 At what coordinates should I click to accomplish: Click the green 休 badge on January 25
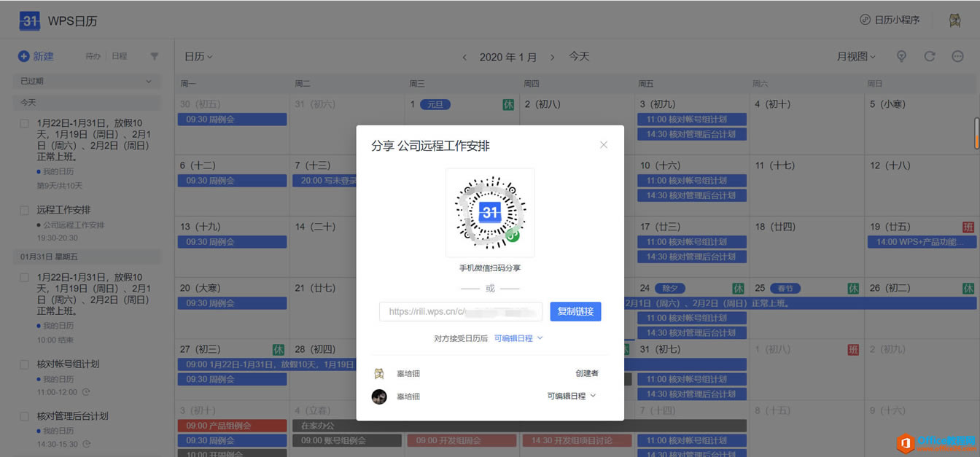pos(853,289)
